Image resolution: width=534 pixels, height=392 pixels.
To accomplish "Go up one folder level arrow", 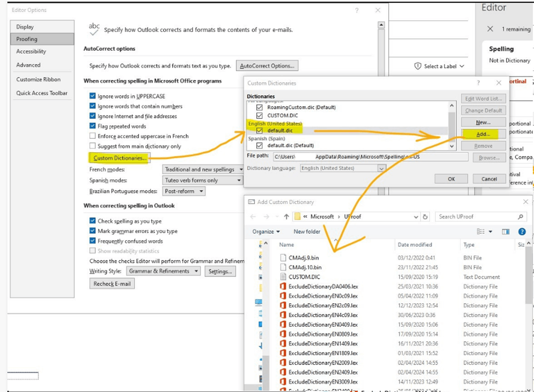I will point(286,217).
